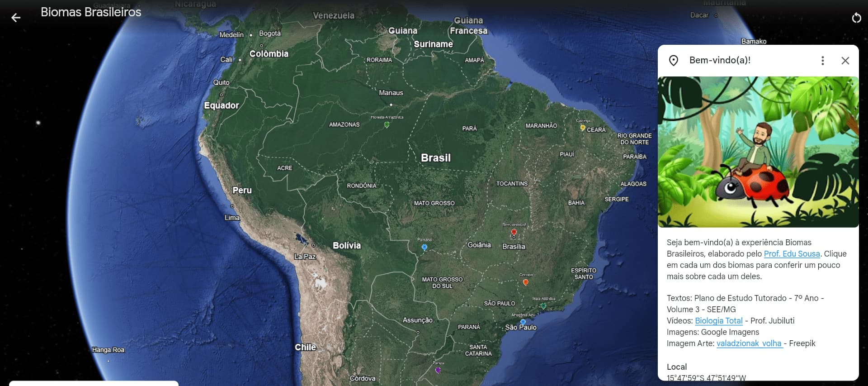Select the green Mata Atlântica map pin

coord(543,306)
